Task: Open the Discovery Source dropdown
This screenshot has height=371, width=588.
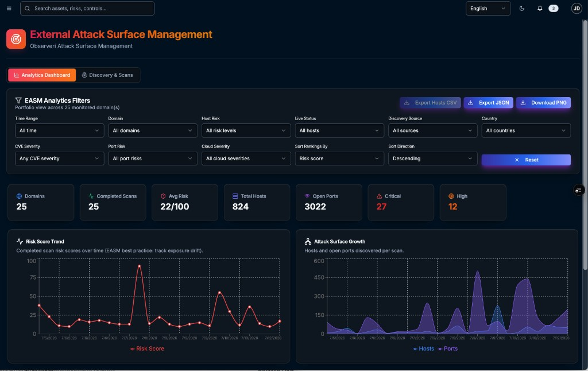Action: 433,130
